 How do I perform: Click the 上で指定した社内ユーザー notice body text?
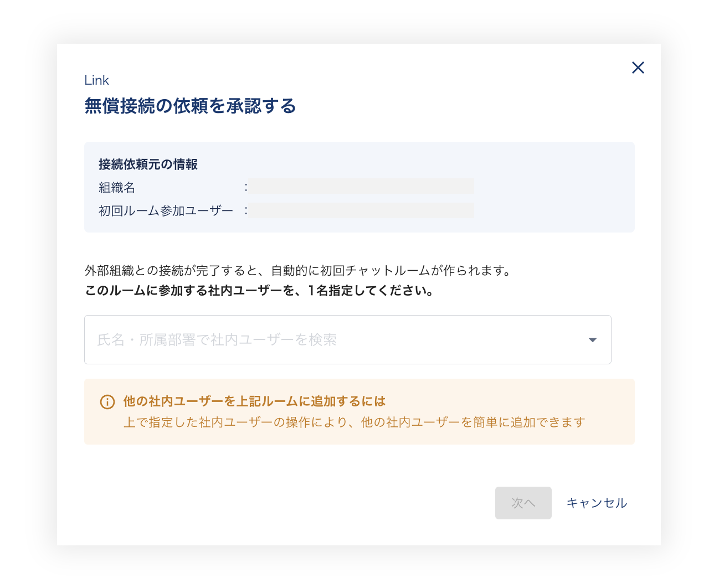pos(354,422)
